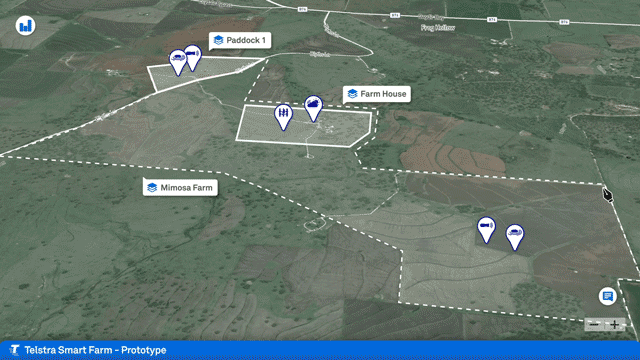Zoom in with the plus button
This screenshot has height=360, width=640.
[x=615, y=325]
